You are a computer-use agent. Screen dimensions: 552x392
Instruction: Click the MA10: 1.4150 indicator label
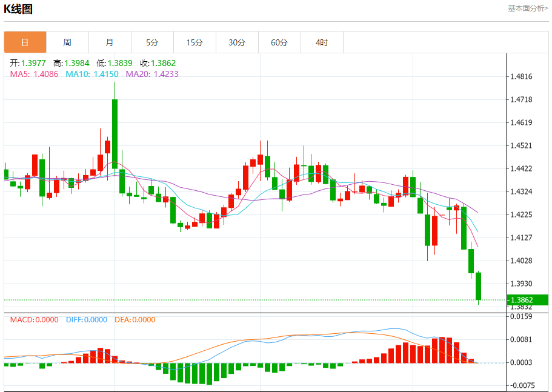pos(92,74)
